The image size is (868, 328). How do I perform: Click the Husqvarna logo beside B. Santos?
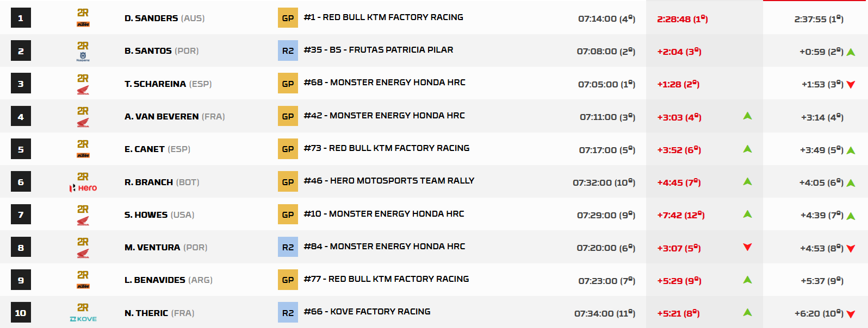[x=83, y=56]
